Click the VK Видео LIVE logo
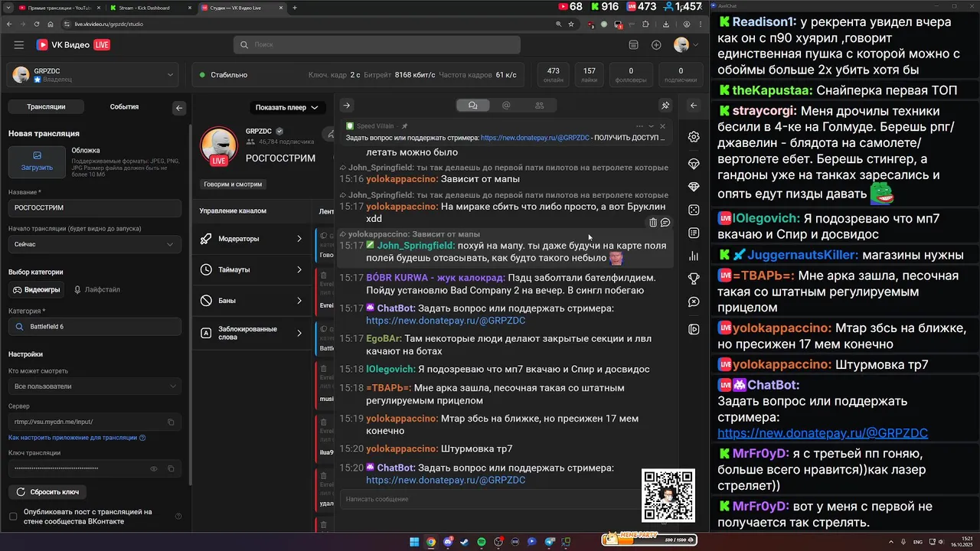Image resolution: width=980 pixels, height=551 pixels. point(73,45)
